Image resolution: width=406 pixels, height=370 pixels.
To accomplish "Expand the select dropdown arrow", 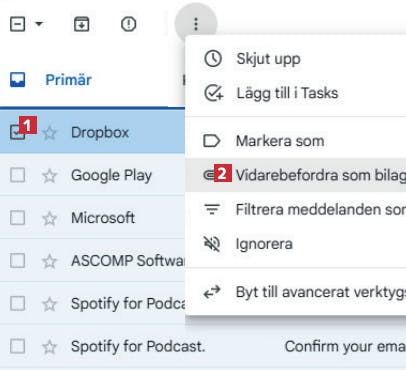I will point(39,24).
